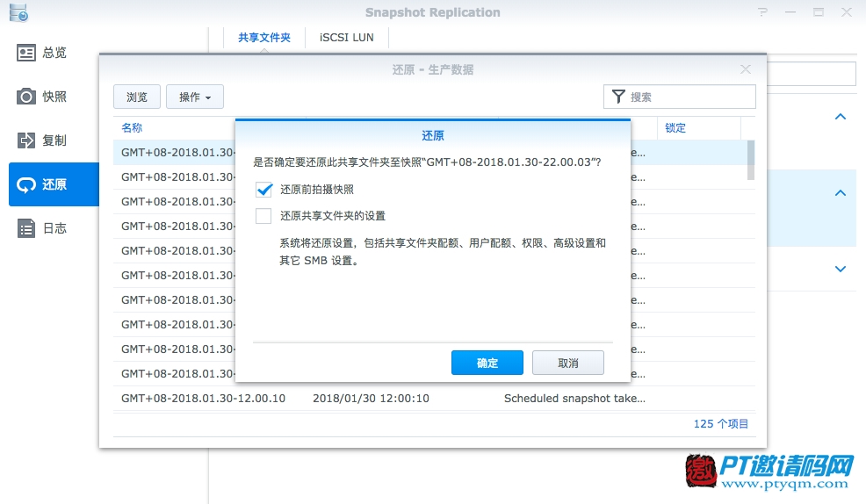Enable 还原前拍摄快照 checkbox
Viewport: 866px width, 504px height.
tap(263, 190)
